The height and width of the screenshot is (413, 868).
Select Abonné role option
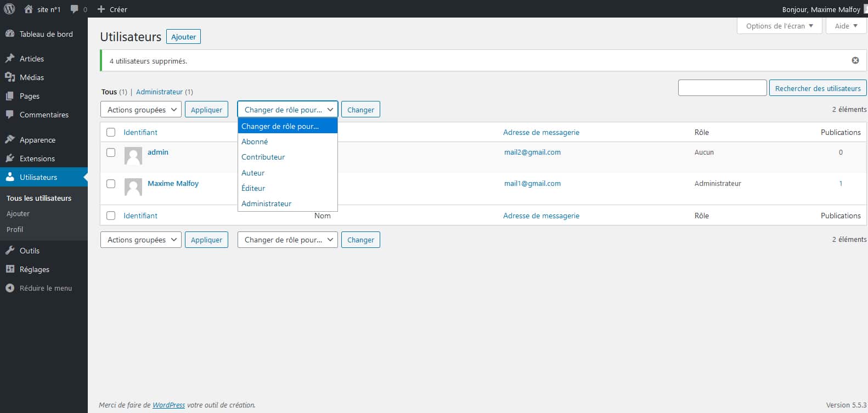click(x=288, y=142)
